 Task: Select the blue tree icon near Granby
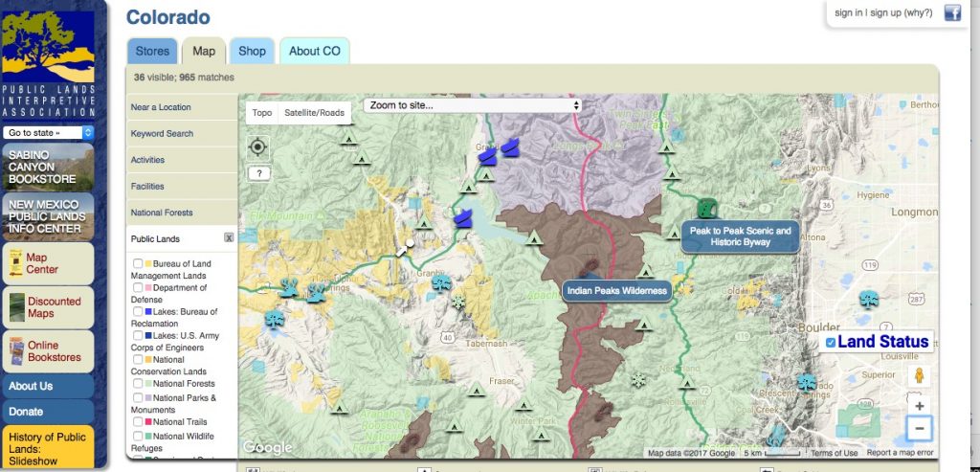tap(442, 283)
